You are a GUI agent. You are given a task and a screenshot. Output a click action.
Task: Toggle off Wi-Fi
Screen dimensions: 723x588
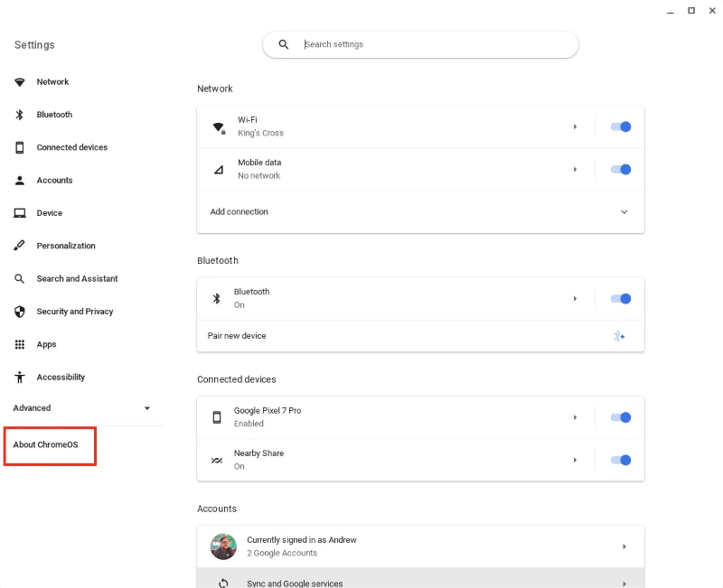tap(622, 126)
